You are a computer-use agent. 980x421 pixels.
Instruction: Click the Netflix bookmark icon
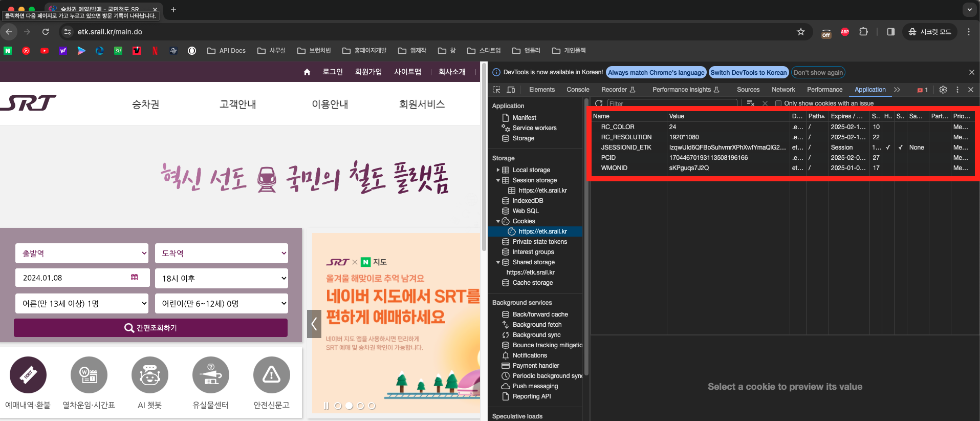(x=155, y=51)
